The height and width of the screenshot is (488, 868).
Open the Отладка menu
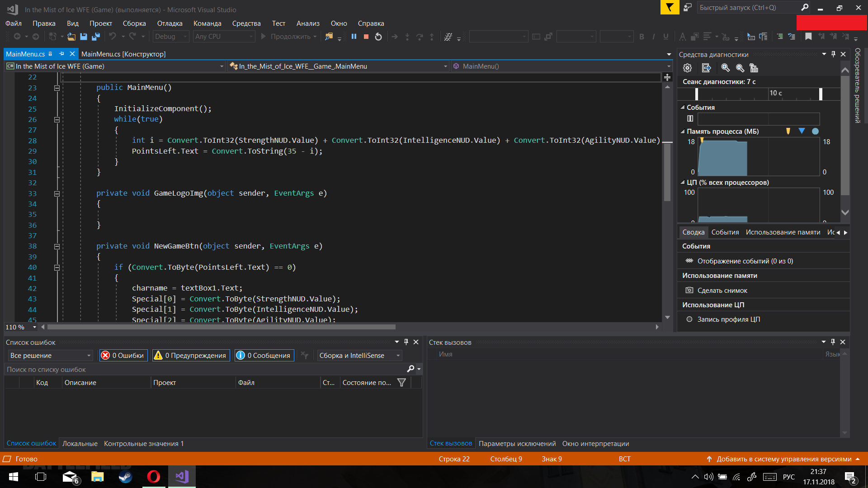[x=170, y=23]
